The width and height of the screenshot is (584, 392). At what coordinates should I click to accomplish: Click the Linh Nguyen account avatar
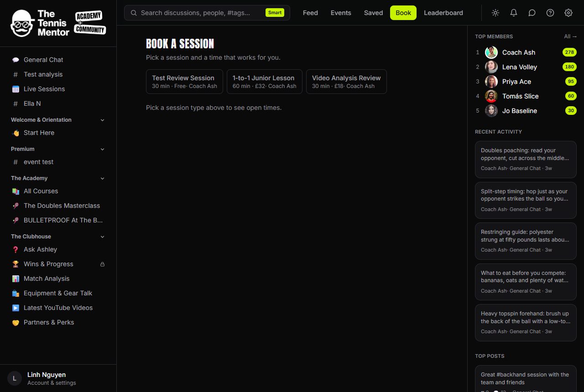(x=15, y=378)
